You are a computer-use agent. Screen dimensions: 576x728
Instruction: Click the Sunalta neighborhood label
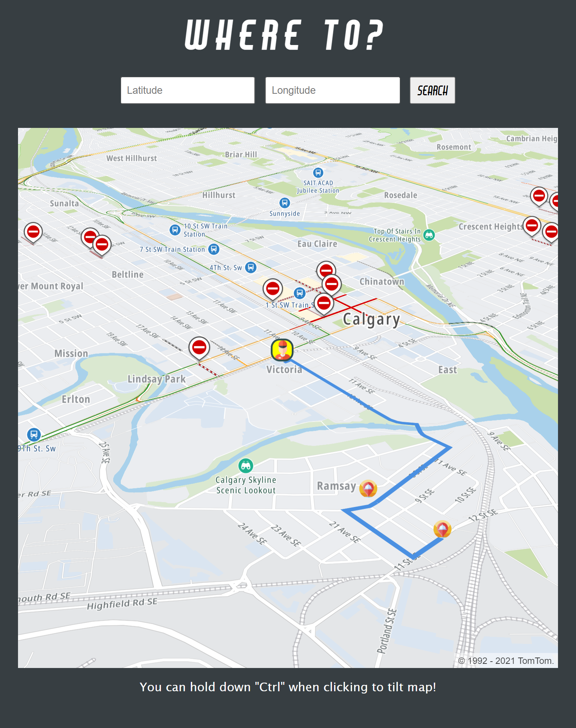[x=64, y=203]
